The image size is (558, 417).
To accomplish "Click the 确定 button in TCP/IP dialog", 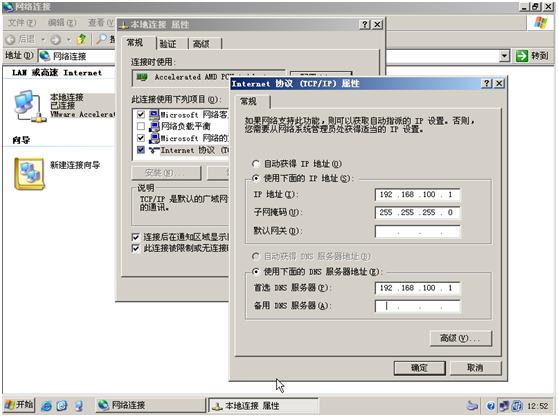I will point(420,368).
